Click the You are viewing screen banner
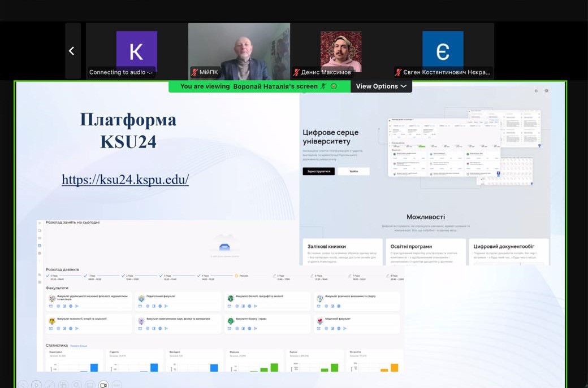Viewport: 588px width, 388px height. click(x=249, y=86)
